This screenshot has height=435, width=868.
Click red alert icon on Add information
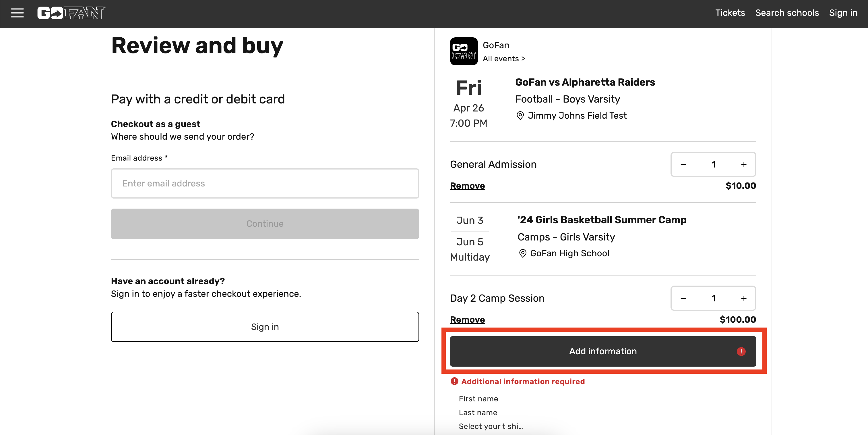pos(741,351)
